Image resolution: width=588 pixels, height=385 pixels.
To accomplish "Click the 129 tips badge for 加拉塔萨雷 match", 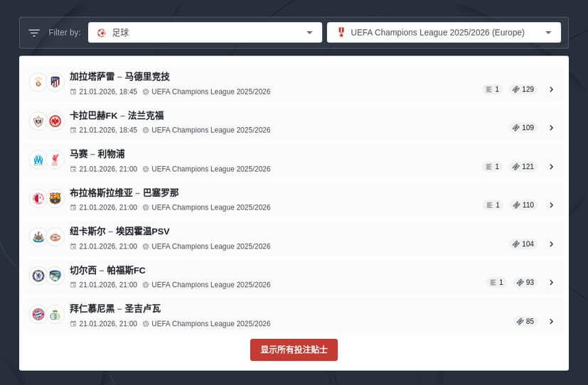I will [x=523, y=90].
